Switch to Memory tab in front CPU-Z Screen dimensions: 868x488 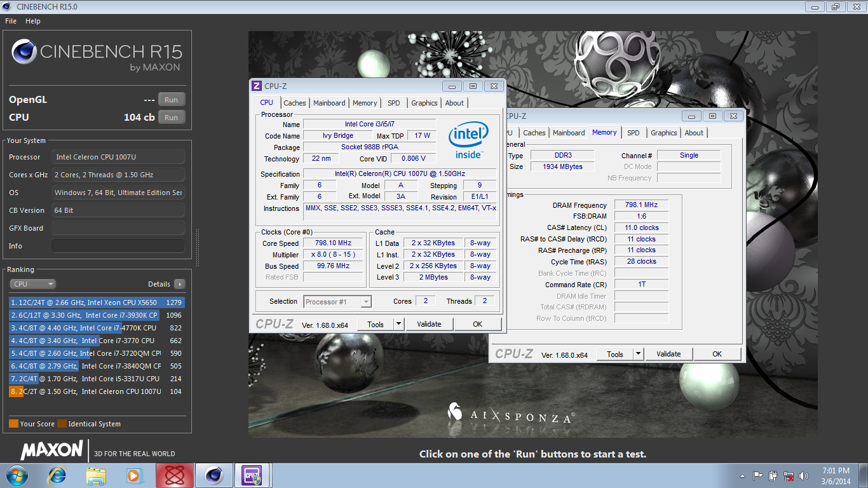point(365,103)
